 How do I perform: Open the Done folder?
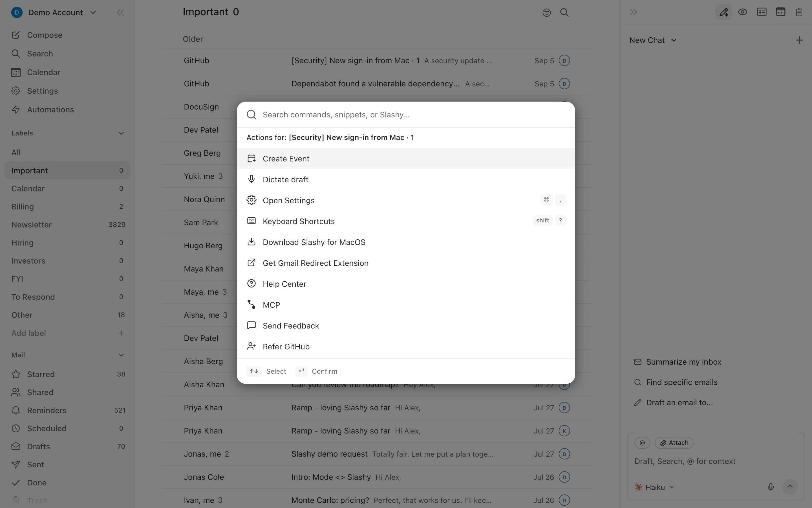[x=67, y=483]
